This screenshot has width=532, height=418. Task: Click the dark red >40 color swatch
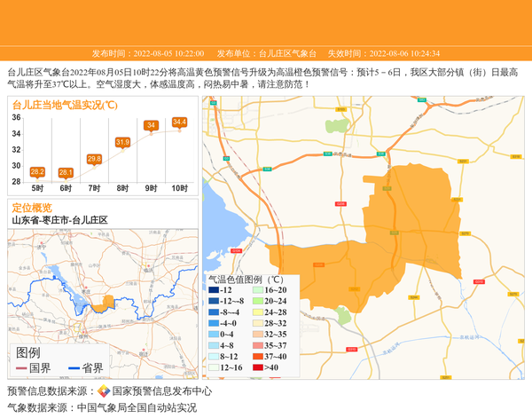pyautogui.click(x=257, y=367)
